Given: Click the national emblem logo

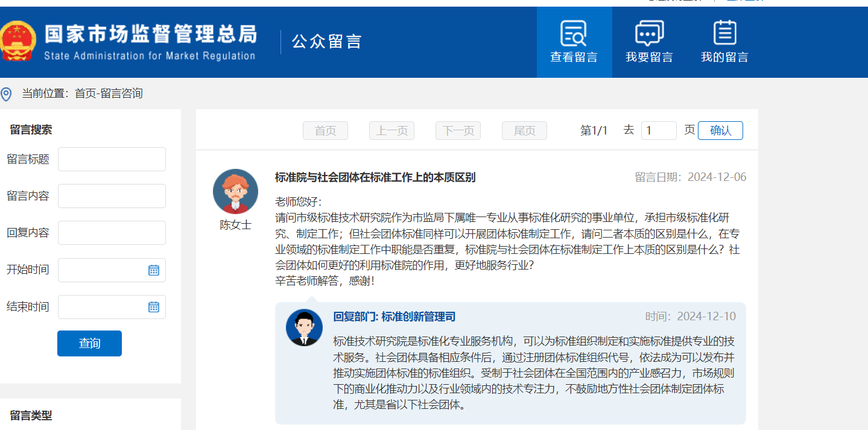Looking at the screenshot, I should coord(18,42).
